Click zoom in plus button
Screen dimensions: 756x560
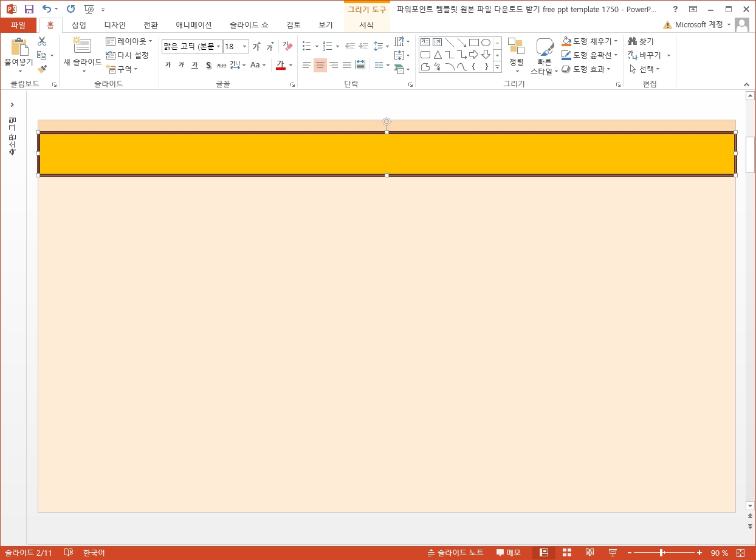click(699, 553)
